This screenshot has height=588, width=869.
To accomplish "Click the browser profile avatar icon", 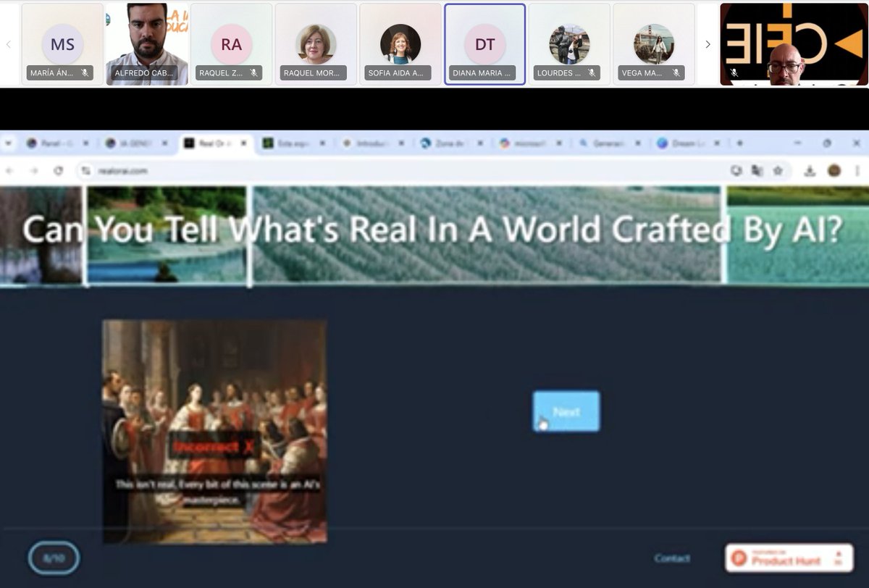I will click(x=834, y=171).
